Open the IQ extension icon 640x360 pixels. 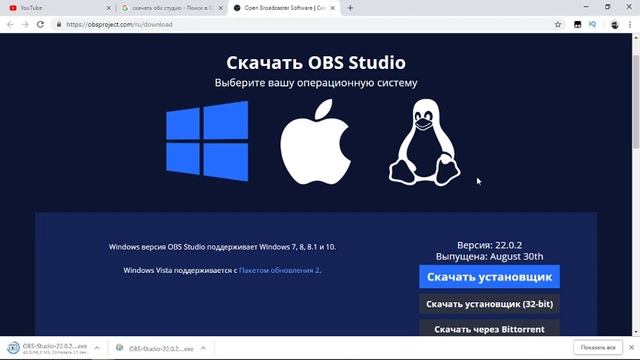[592, 24]
